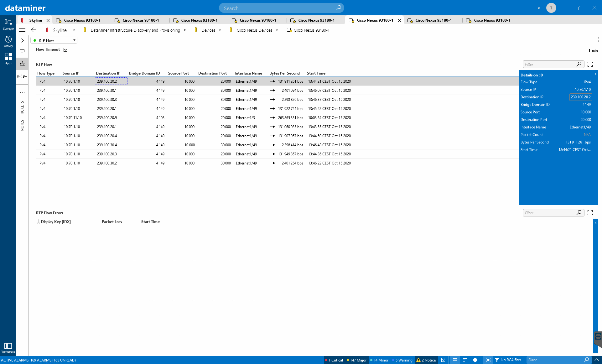Click the RTP Flow filter search icon
The height and width of the screenshot is (364, 602).
point(579,64)
